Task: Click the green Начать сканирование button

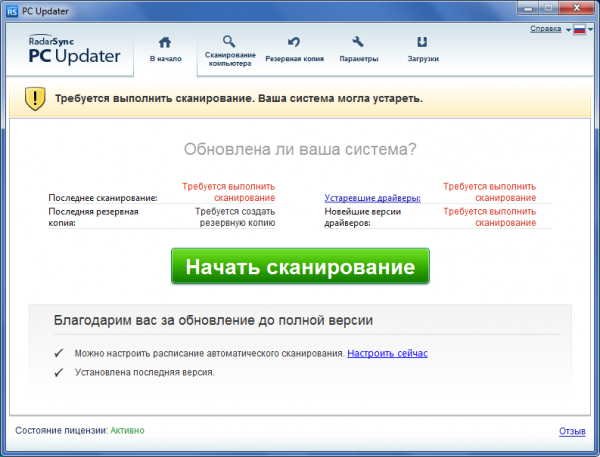Action: (x=300, y=266)
